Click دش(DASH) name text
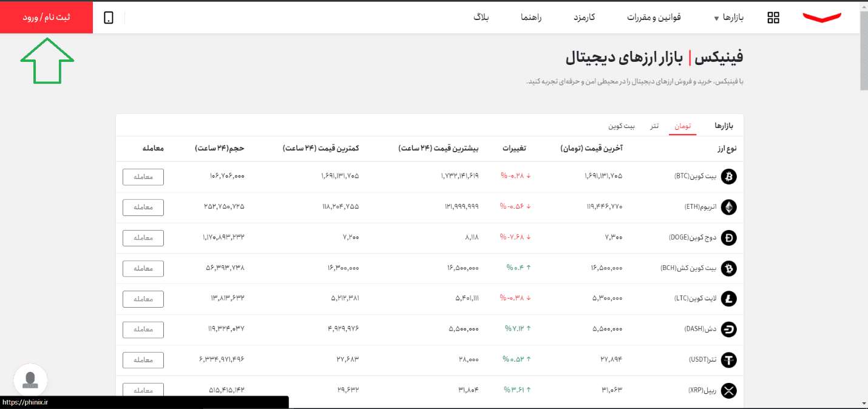The height and width of the screenshot is (409, 868). [700, 330]
